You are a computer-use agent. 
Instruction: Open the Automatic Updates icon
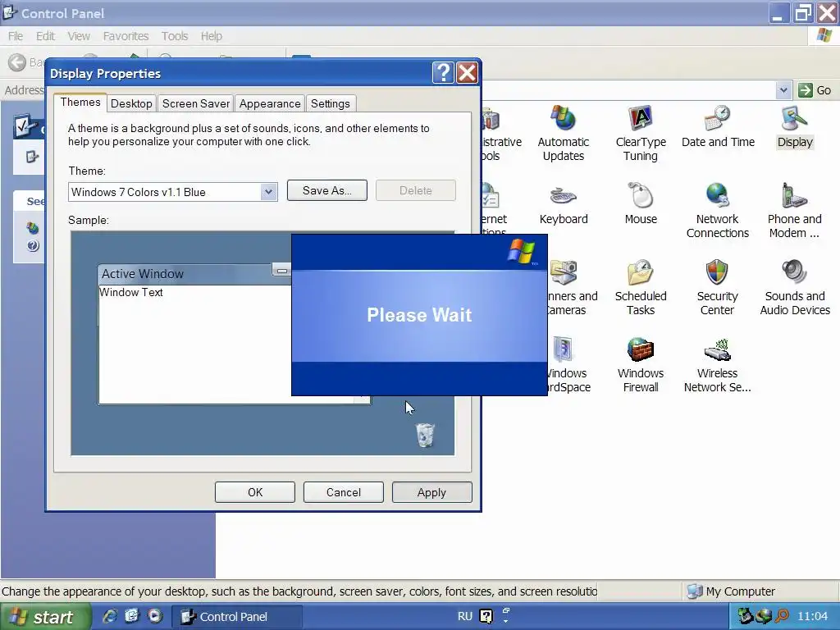563,133
